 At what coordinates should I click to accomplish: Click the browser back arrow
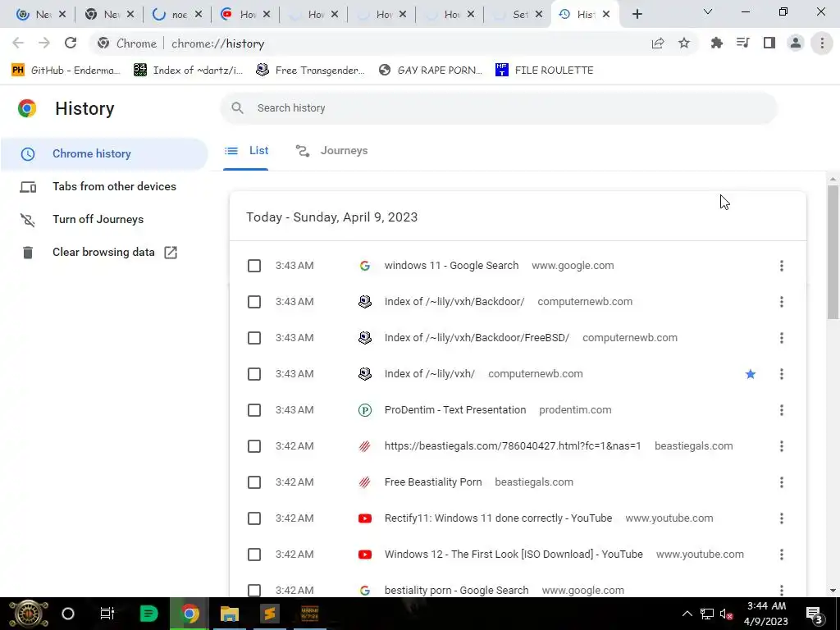[x=18, y=43]
